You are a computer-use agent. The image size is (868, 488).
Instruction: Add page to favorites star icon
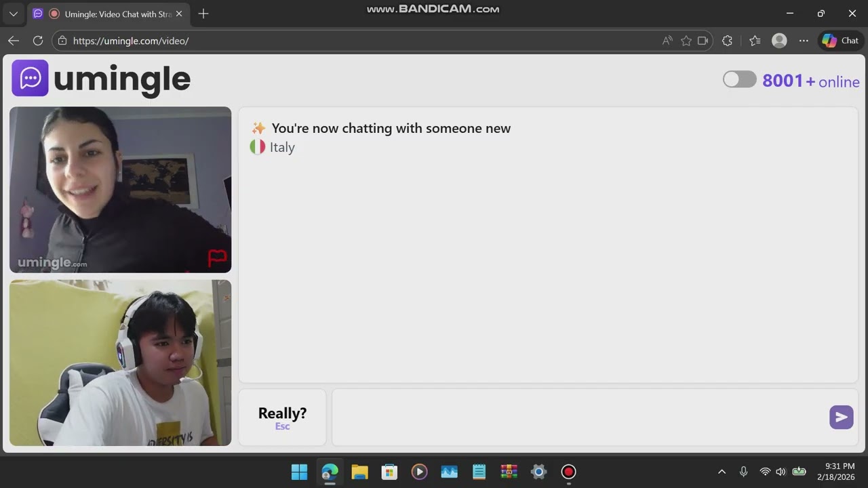click(686, 41)
